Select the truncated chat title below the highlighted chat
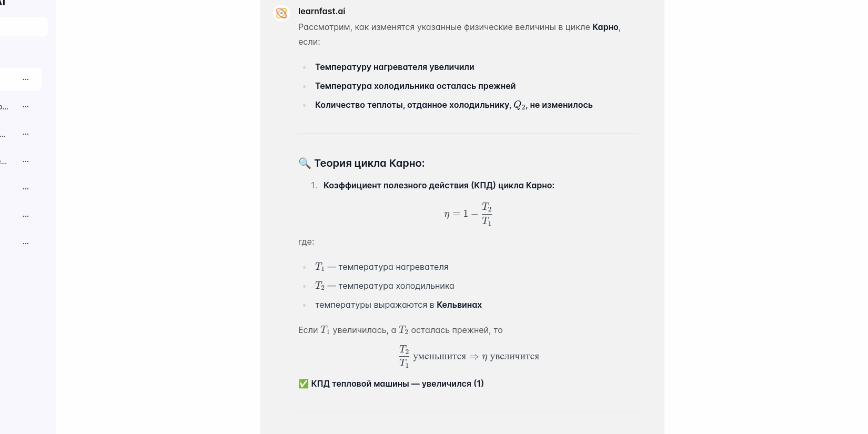This screenshot has width=868, height=434. pyautogui.click(x=4, y=106)
